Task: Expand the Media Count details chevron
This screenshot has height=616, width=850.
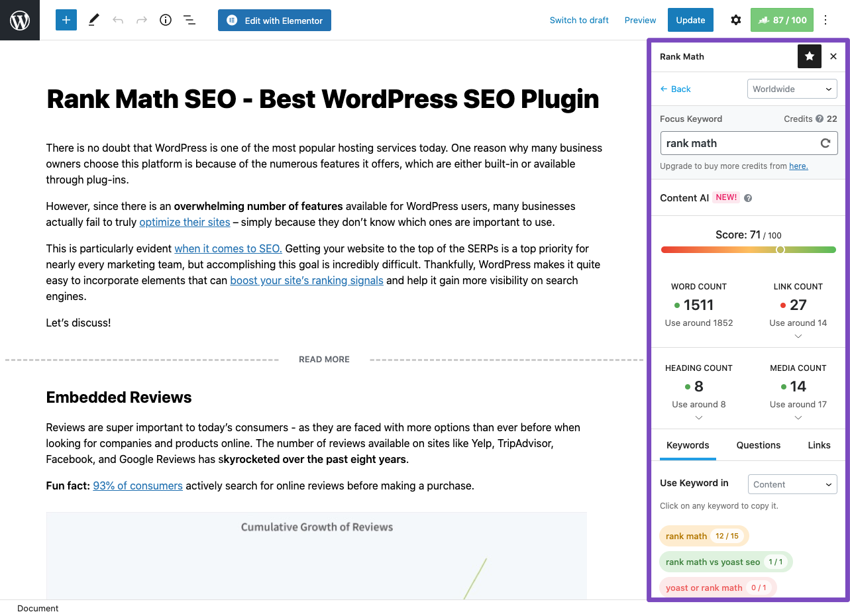Action: coord(798,418)
